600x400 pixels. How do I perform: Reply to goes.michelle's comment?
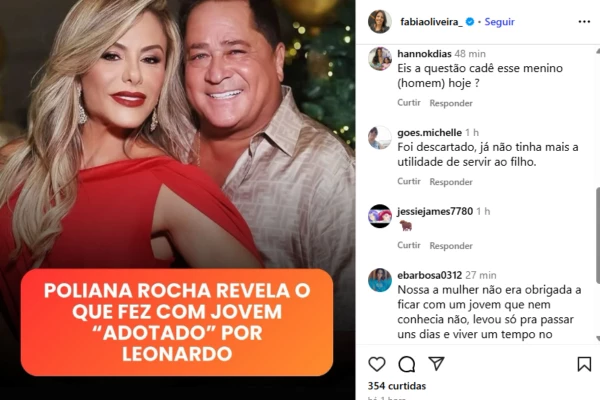(451, 182)
